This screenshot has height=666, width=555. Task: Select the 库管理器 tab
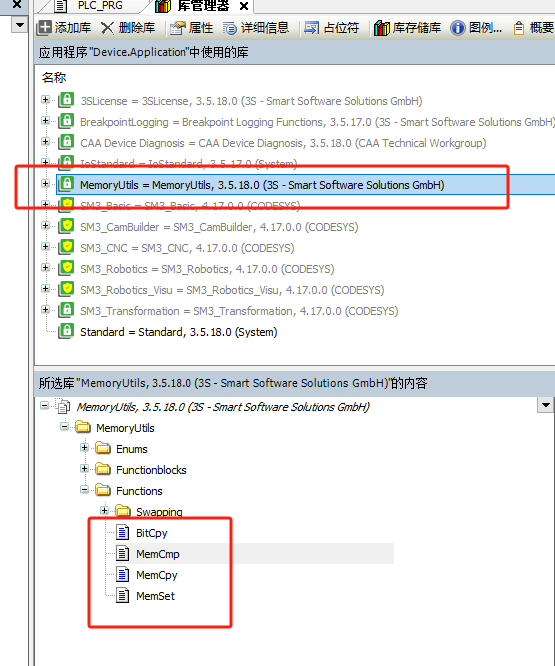193,6
